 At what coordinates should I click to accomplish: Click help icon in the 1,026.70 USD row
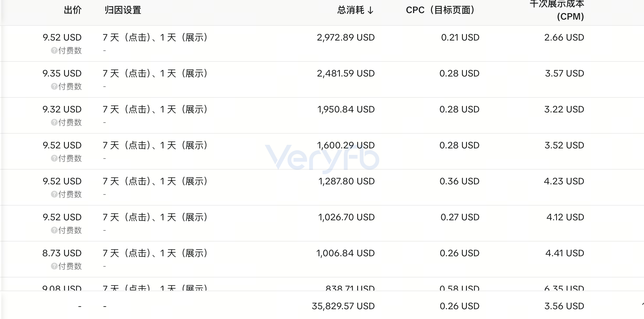click(x=54, y=230)
